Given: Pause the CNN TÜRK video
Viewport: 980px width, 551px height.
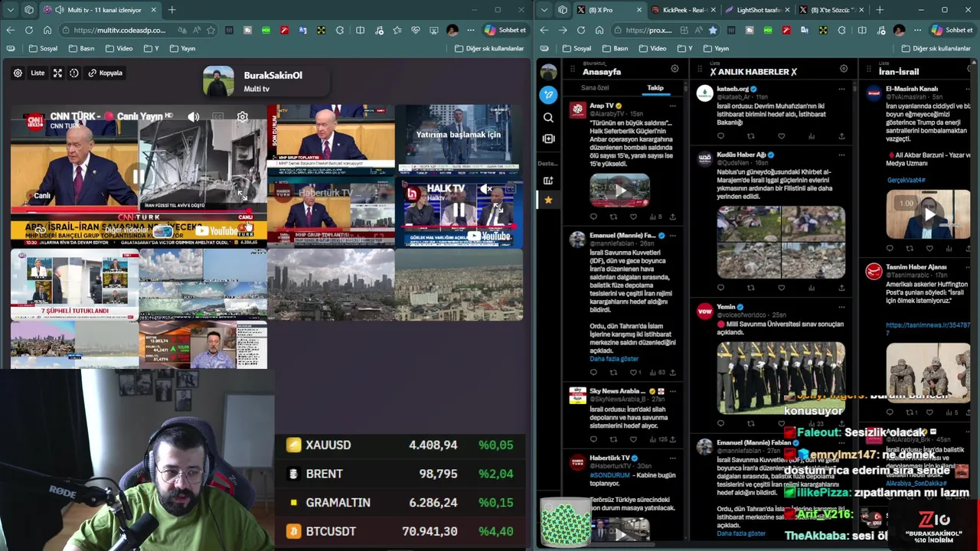Looking at the screenshot, I should tap(139, 178).
